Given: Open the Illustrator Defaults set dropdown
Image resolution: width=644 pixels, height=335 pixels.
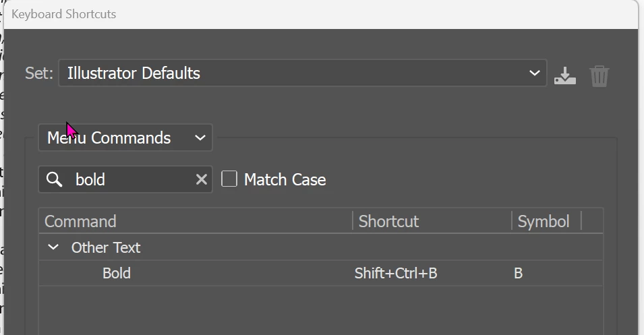Looking at the screenshot, I should click(x=303, y=73).
